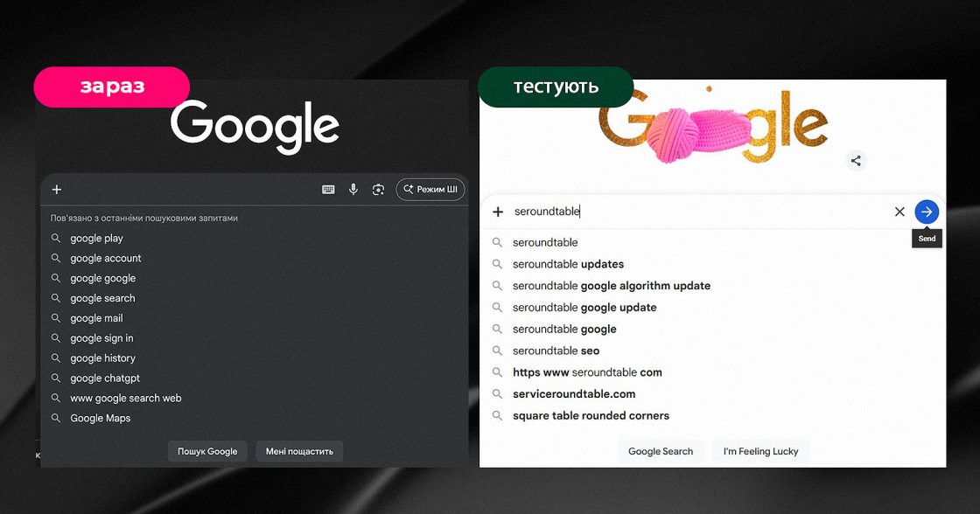
Task: Select the 'google account' suggestion
Action: 105,258
